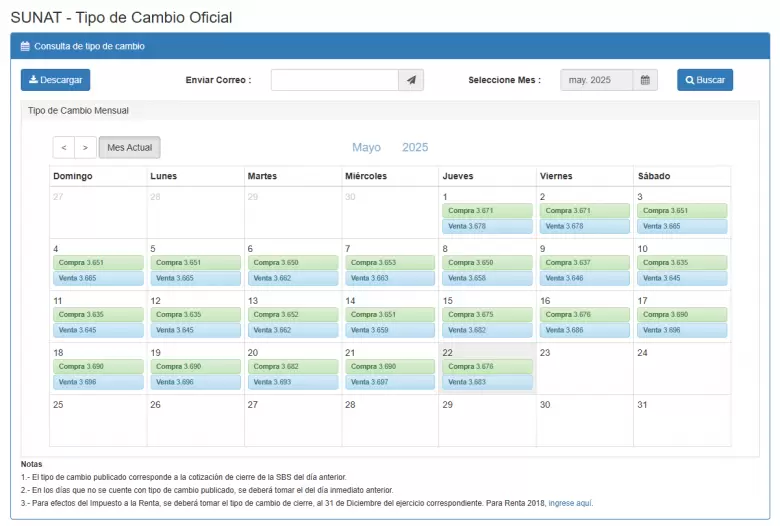This screenshot has width=780, height=526.
Task: Select Venta 3.665 on day 5
Action: click(x=195, y=278)
